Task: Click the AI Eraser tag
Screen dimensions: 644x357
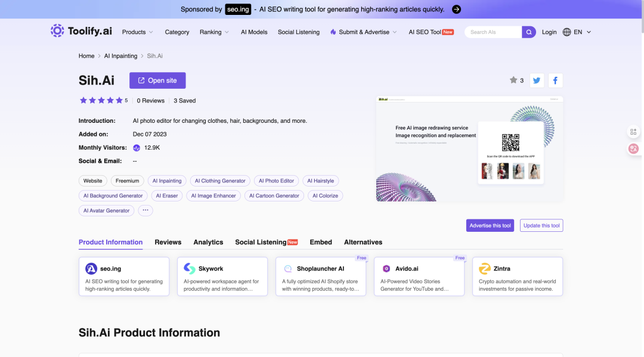Action: tap(167, 195)
